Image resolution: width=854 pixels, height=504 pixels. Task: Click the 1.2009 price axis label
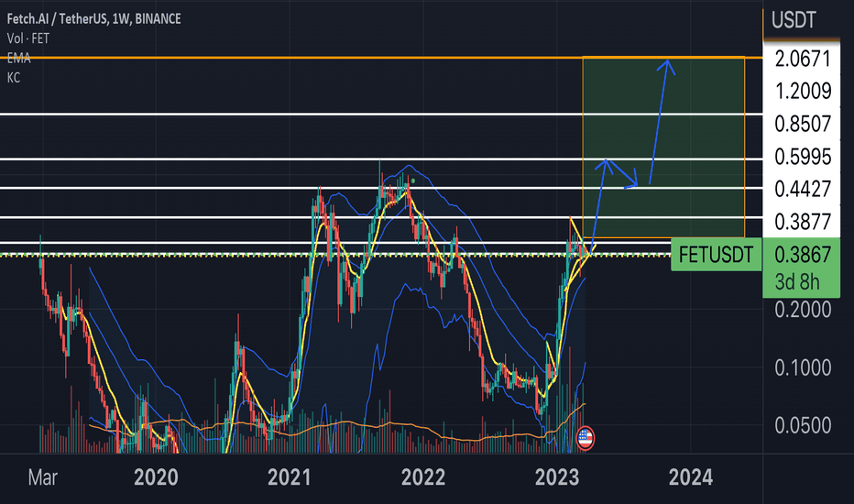pos(803,91)
